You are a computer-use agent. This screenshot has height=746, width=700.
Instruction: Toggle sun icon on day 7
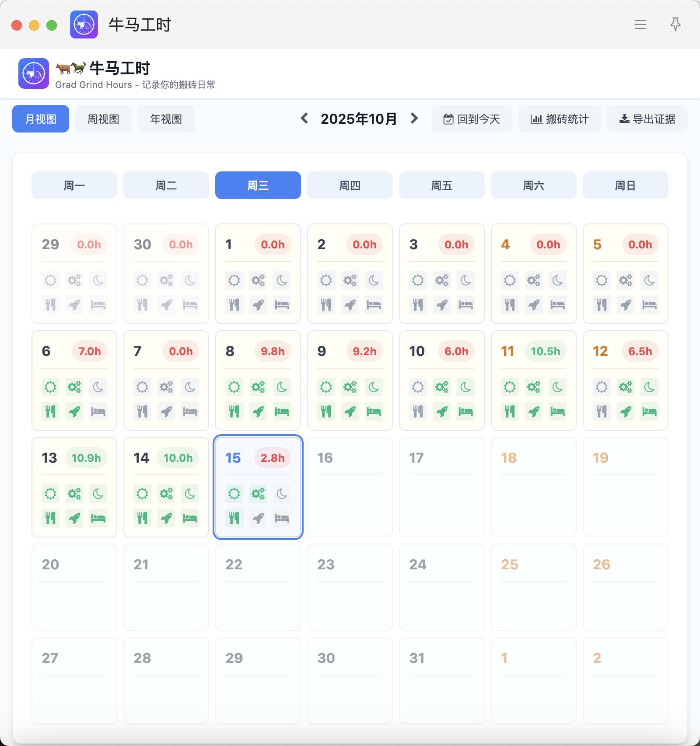tap(142, 387)
